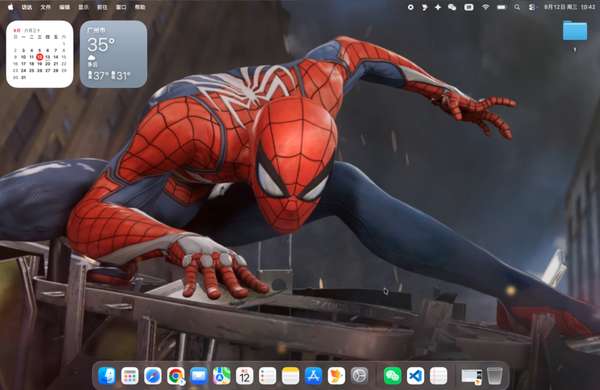Open the 帮助 (Help) menu
Image resolution: width=600 pixels, height=390 pixels.
point(140,7)
